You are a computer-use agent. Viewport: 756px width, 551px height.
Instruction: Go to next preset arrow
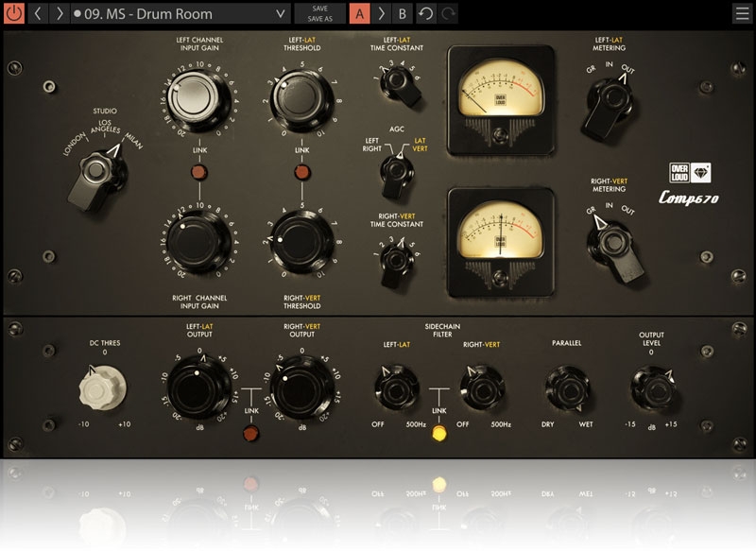coord(60,14)
